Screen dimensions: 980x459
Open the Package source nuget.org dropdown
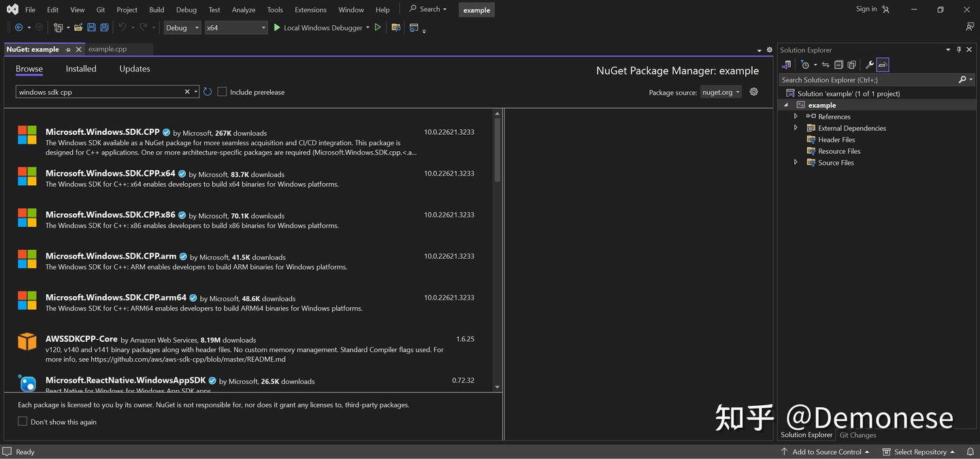(x=721, y=92)
